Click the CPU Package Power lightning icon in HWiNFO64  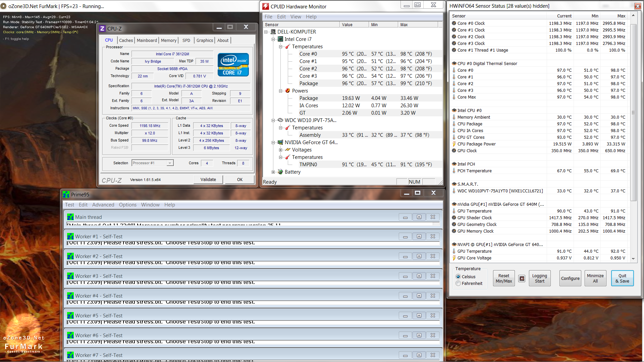[454, 144]
